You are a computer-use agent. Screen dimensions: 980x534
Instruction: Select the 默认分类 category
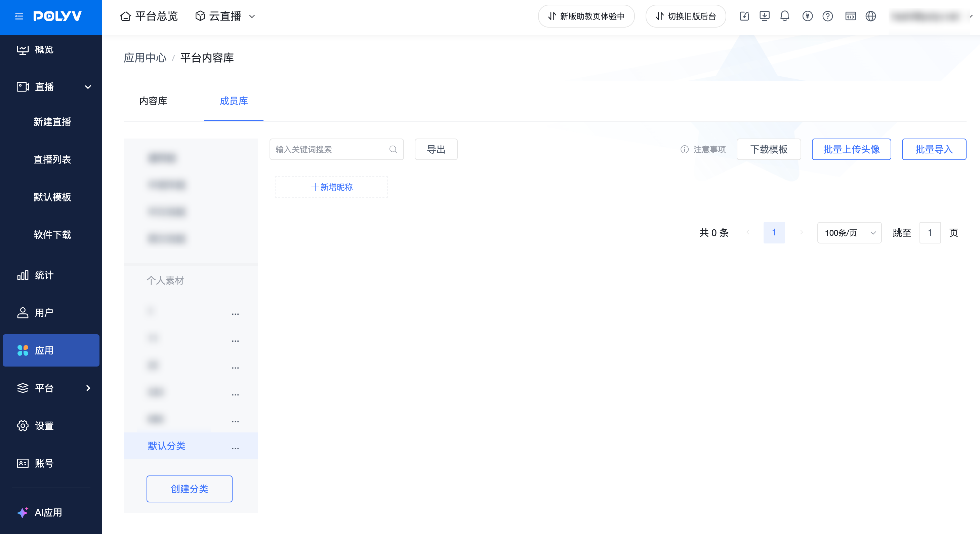191,446
